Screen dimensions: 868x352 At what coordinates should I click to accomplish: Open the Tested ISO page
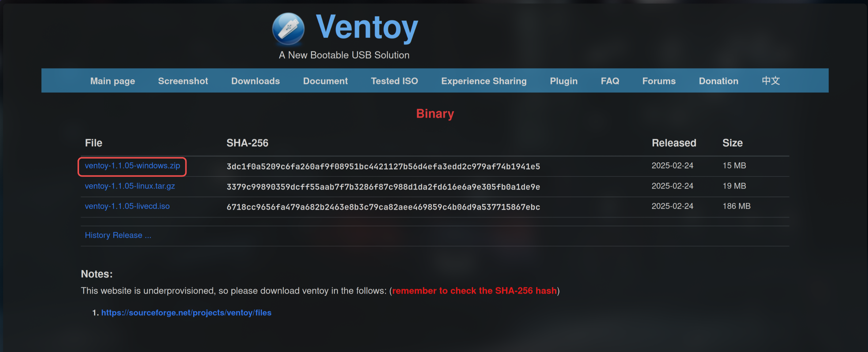(x=394, y=81)
